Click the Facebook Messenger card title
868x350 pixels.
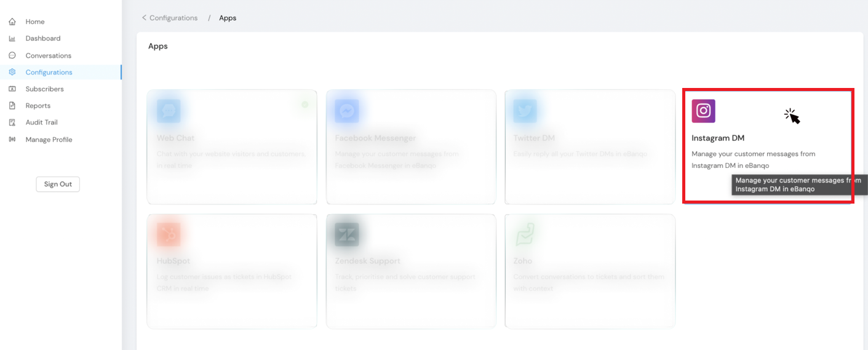(x=375, y=138)
